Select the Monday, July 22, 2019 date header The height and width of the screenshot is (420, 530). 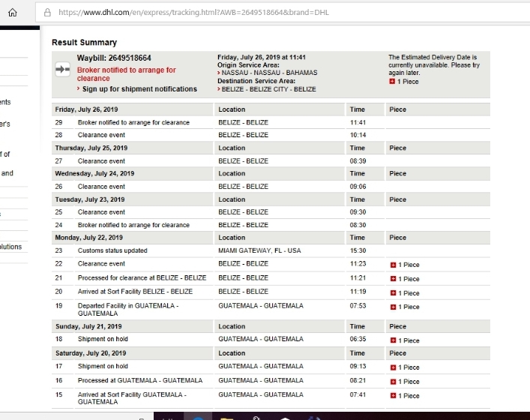coord(89,238)
